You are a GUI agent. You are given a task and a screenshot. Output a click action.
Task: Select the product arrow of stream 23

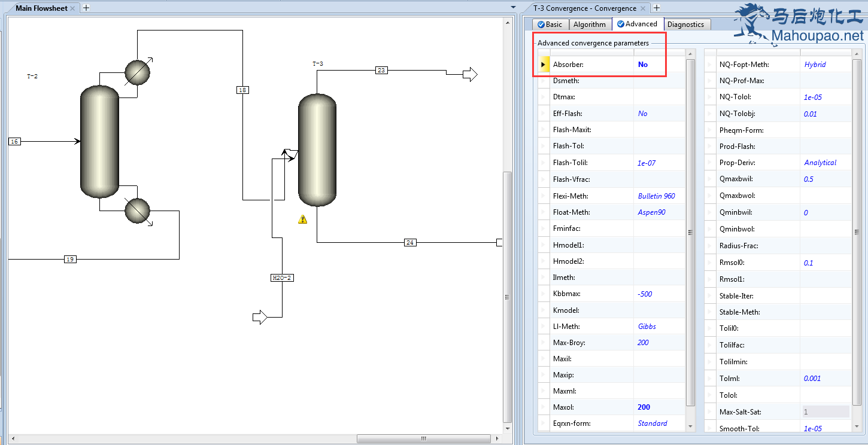(x=470, y=74)
